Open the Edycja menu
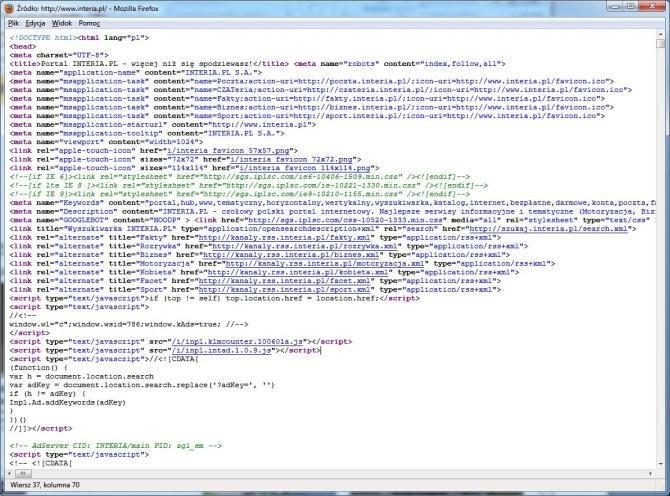This screenshot has width=670, height=496. (x=35, y=23)
